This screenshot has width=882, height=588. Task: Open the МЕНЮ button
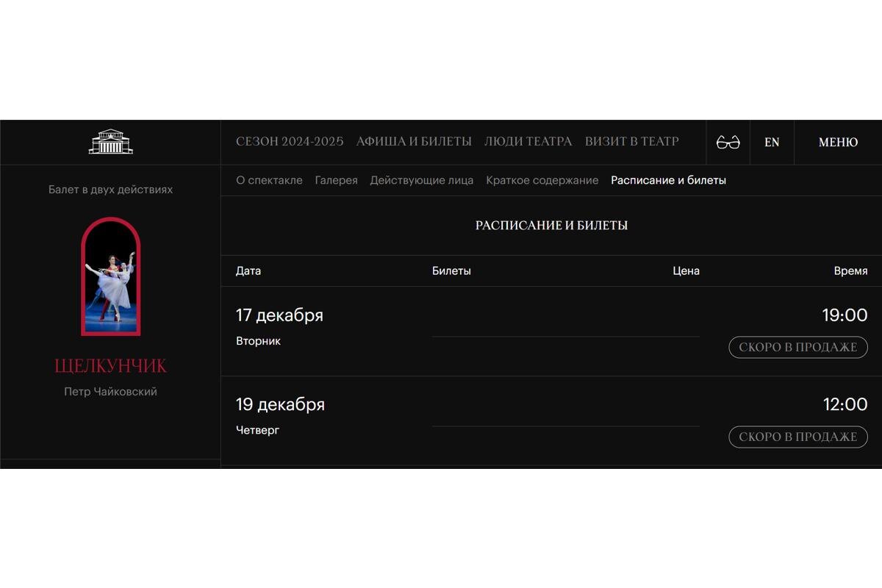pyautogui.click(x=838, y=143)
